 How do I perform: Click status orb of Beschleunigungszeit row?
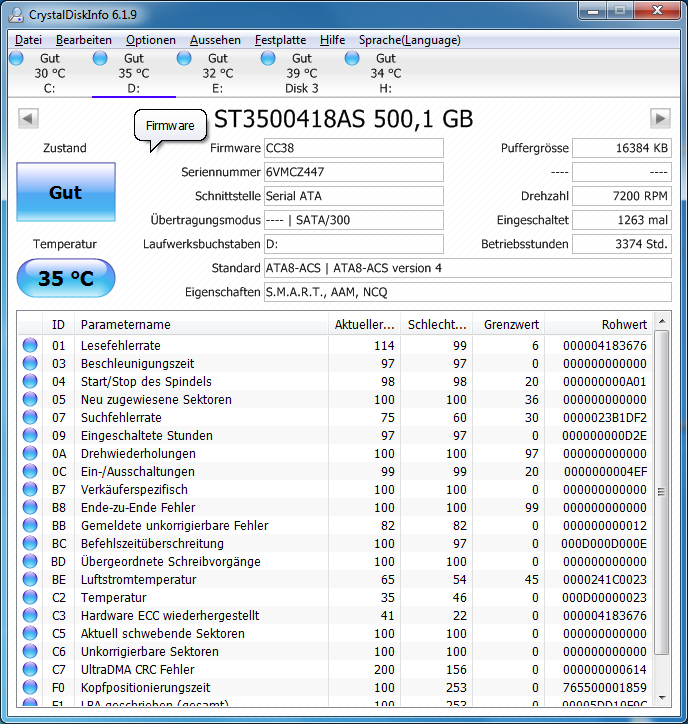click(x=30, y=363)
